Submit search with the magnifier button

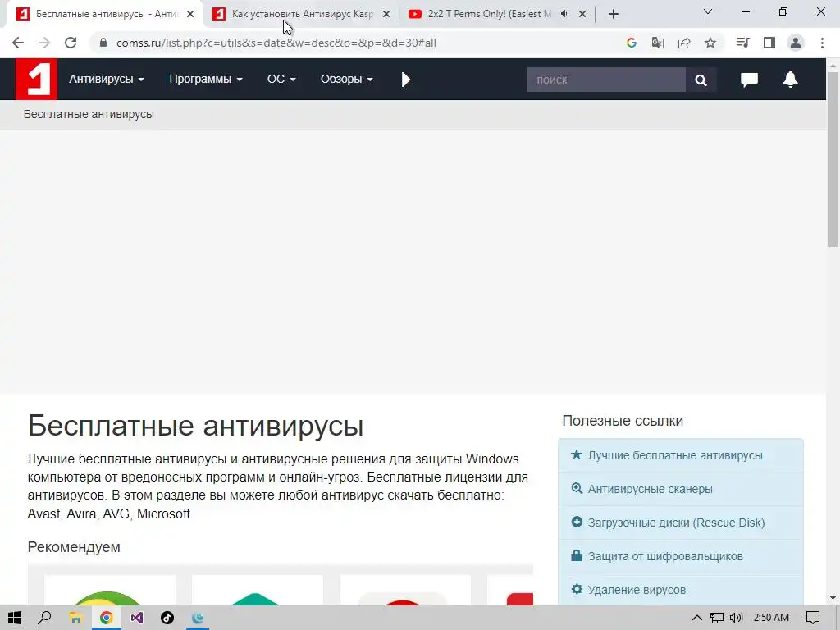pos(701,80)
